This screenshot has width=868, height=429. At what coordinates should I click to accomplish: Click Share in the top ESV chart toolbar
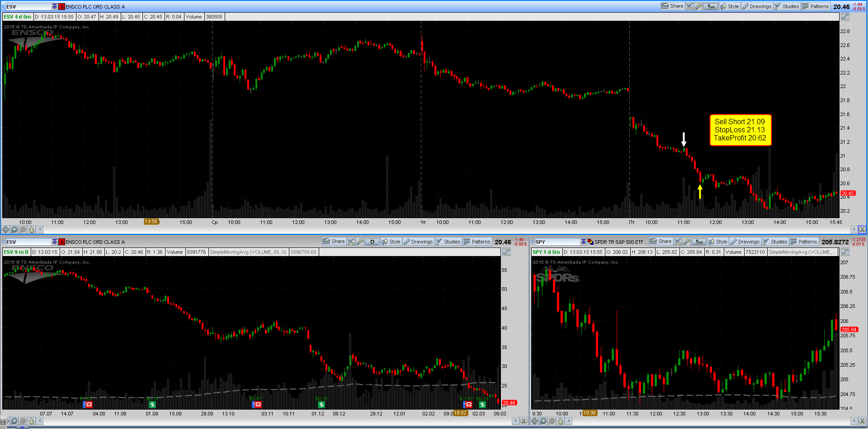[x=673, y=6]
